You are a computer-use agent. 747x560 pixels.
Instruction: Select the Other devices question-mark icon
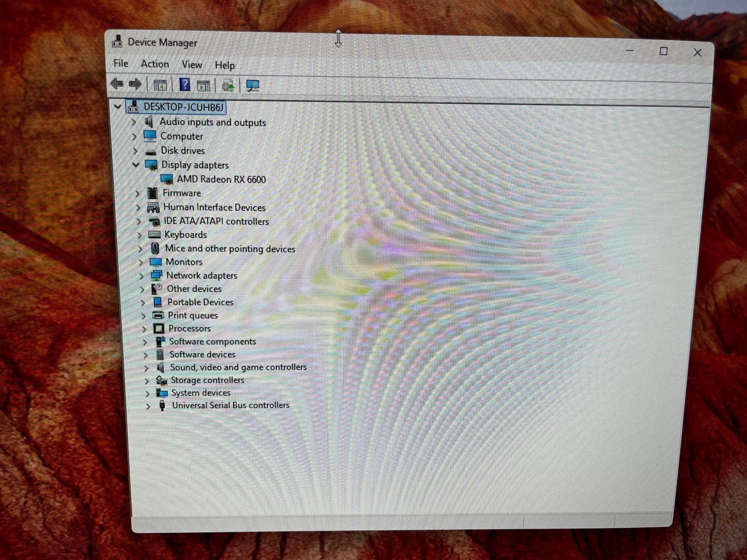coord(157,289)
